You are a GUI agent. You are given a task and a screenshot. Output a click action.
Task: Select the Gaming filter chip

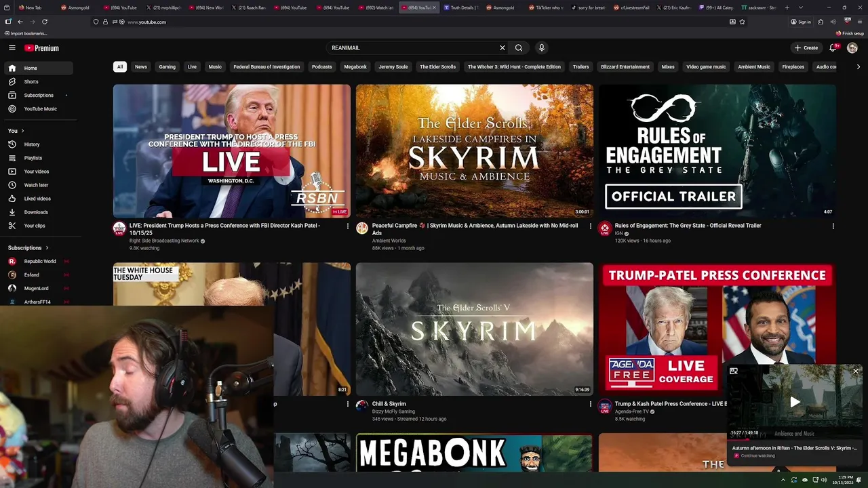[167, 67]
